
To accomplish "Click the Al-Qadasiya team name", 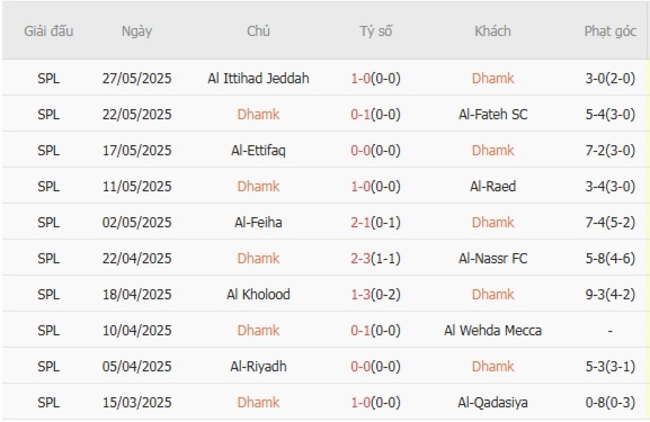I will [x=492, y=402].
